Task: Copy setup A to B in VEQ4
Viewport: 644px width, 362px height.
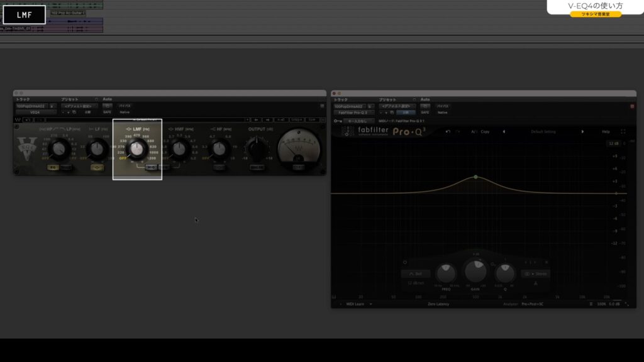Action: pos(281,120)
